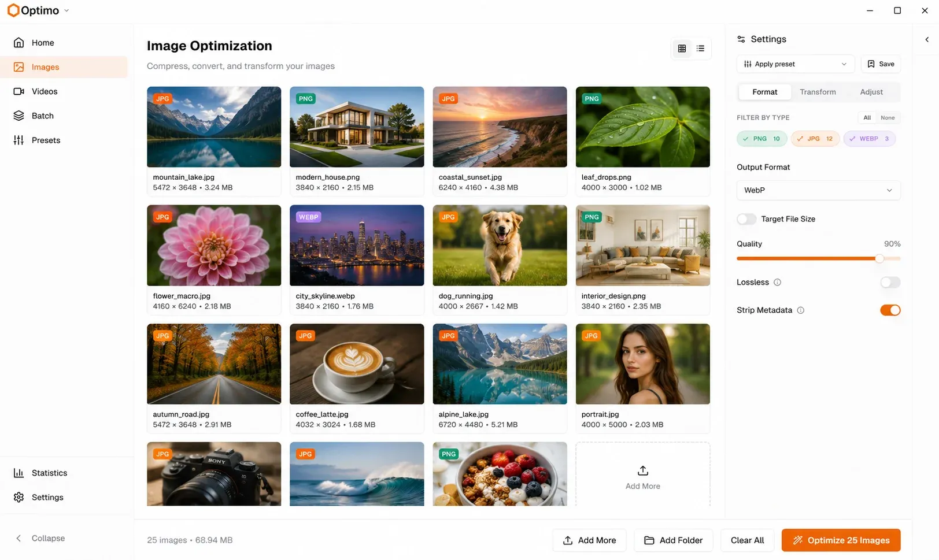This screenshot has width=939, height=560.
Task: Click the Quality 90% value
Action: [x=892, y=244]
